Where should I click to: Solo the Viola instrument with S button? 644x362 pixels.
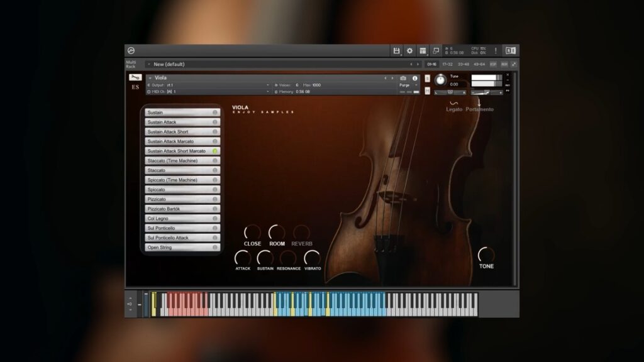tap(427, 79)
